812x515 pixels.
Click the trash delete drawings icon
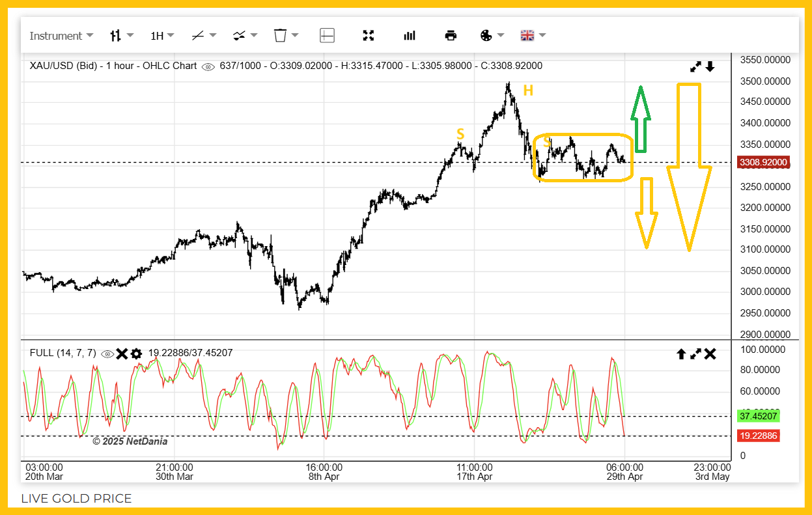click(x=285, y=36)
